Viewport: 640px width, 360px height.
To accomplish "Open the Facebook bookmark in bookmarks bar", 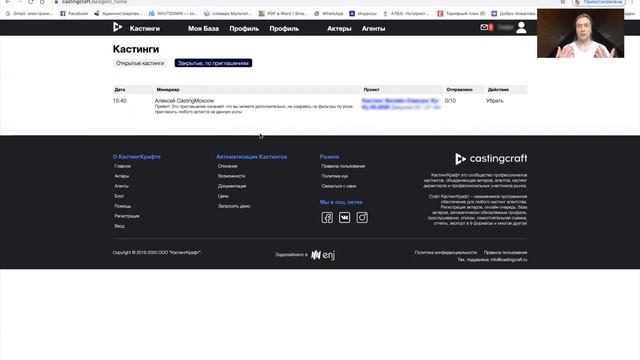I will click(x=74, y=13).
